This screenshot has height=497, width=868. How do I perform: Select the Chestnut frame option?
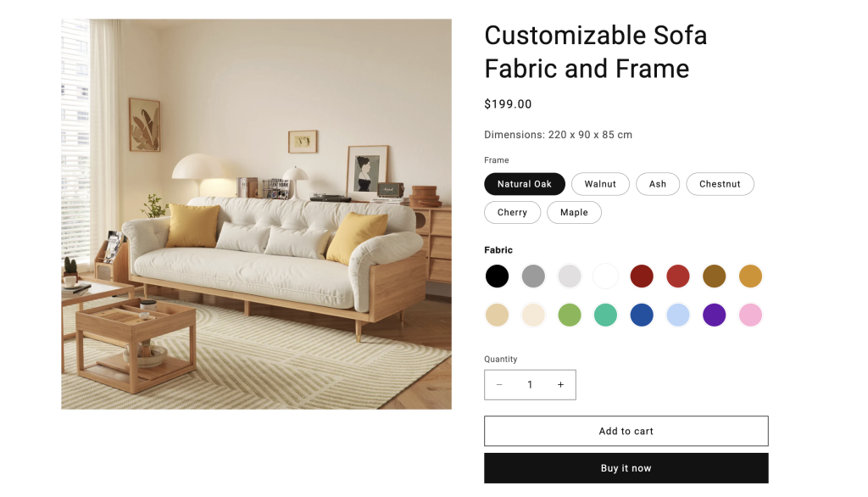pos(720,184)
